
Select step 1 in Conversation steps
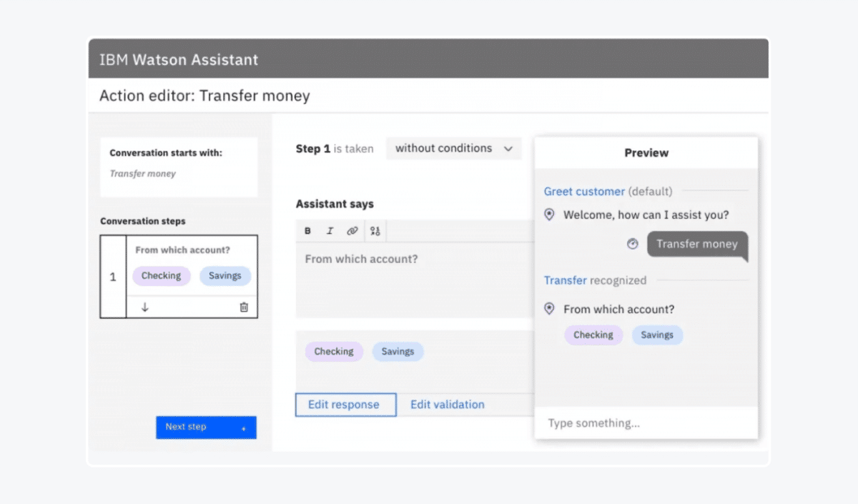[114, 277]
